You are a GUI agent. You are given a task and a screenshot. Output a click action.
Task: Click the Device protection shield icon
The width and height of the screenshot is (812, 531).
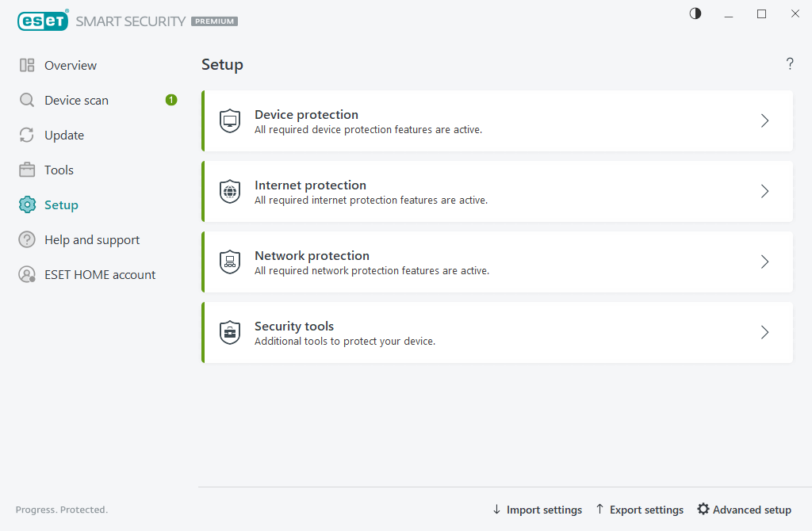click(x=230, y=121)
